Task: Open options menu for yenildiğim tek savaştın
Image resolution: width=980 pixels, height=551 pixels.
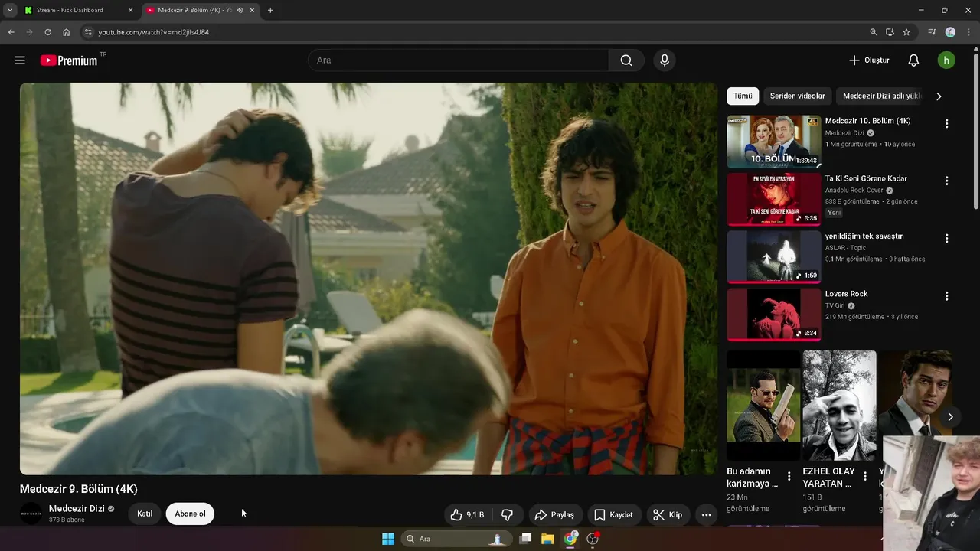Action: pyautogui.click(x=946, y=239)
